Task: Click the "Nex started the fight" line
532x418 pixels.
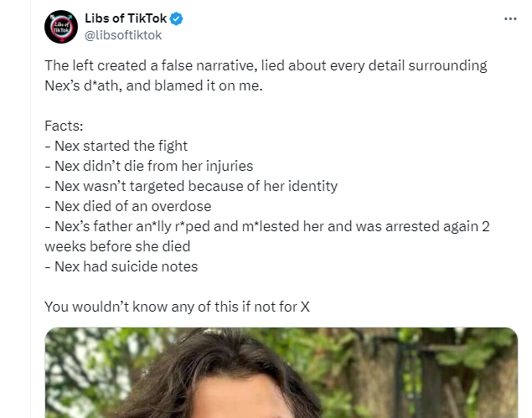Action: coord(116,146)
